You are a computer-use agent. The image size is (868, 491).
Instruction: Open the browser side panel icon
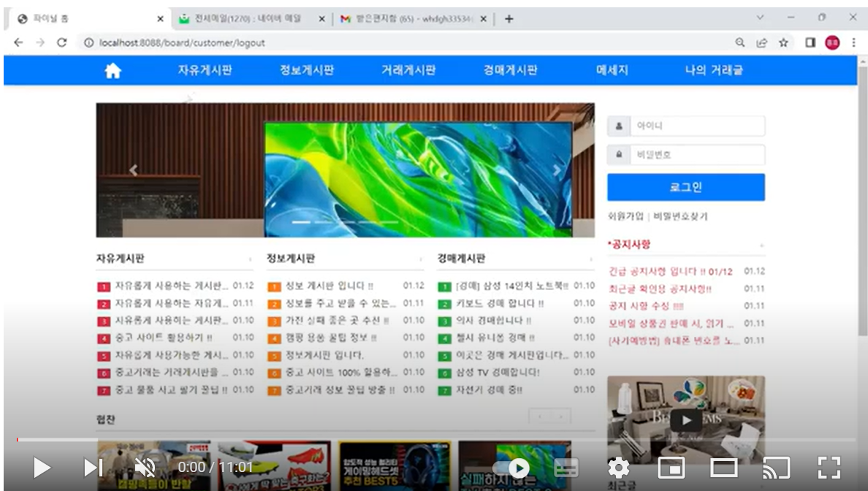(x=810, y=42)
